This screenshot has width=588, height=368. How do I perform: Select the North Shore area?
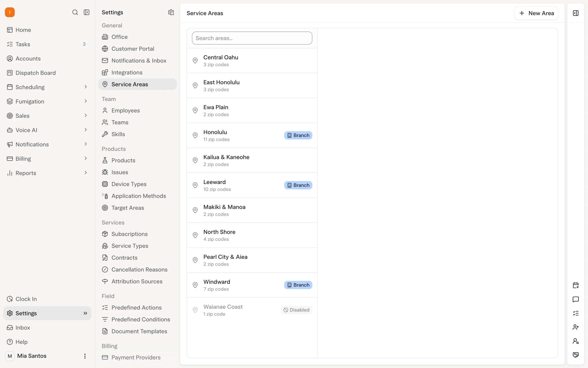pos(252,235)
